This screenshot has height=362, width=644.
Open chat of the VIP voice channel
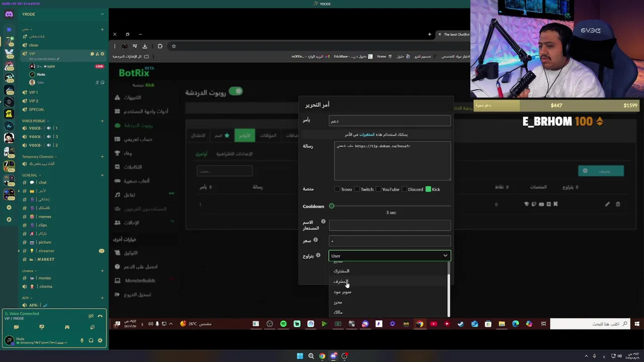click(93, 54)
